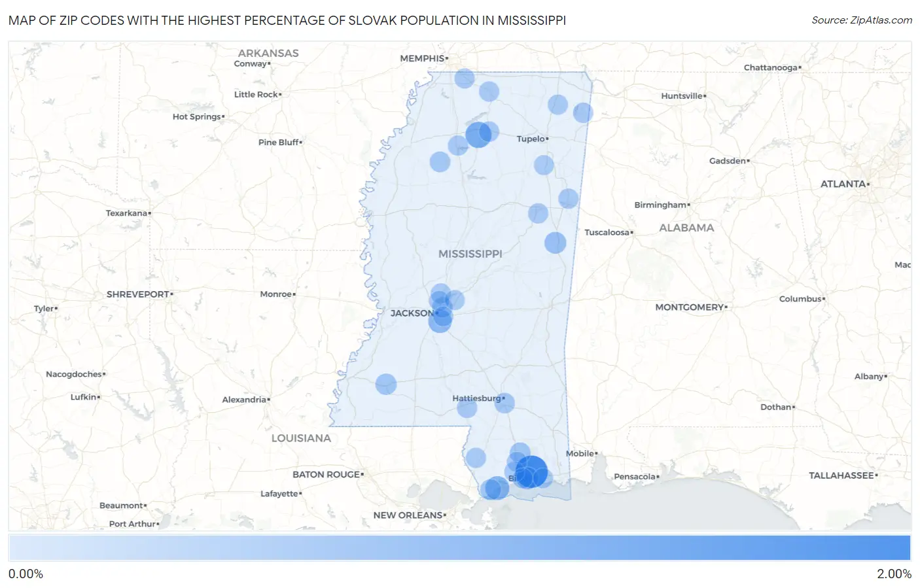The height and width of the screenshot is (588, 920).
Task: Click the Gadsden city label
Action: click(728, 161)
